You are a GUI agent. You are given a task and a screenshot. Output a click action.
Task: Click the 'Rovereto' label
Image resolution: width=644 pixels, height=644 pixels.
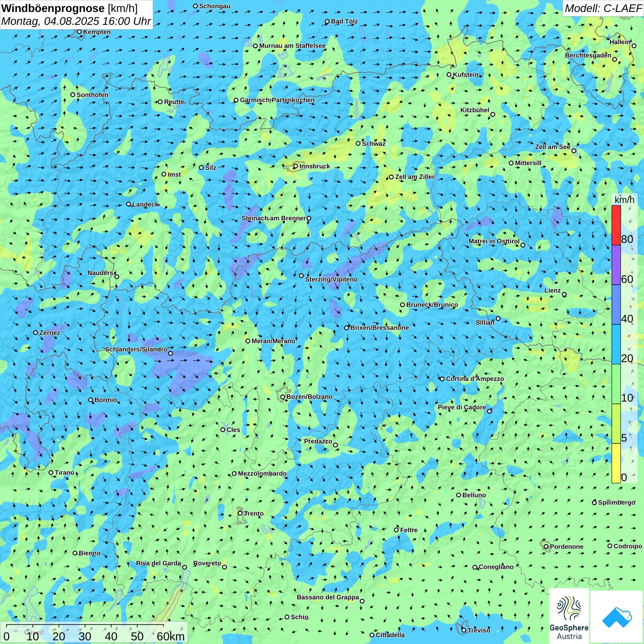207,563
